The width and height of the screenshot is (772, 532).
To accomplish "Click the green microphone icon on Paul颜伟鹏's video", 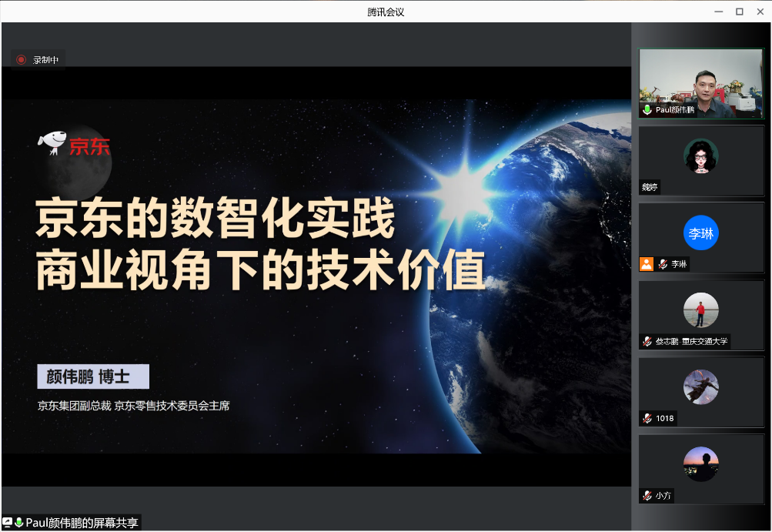I will [x=647, y=110].
